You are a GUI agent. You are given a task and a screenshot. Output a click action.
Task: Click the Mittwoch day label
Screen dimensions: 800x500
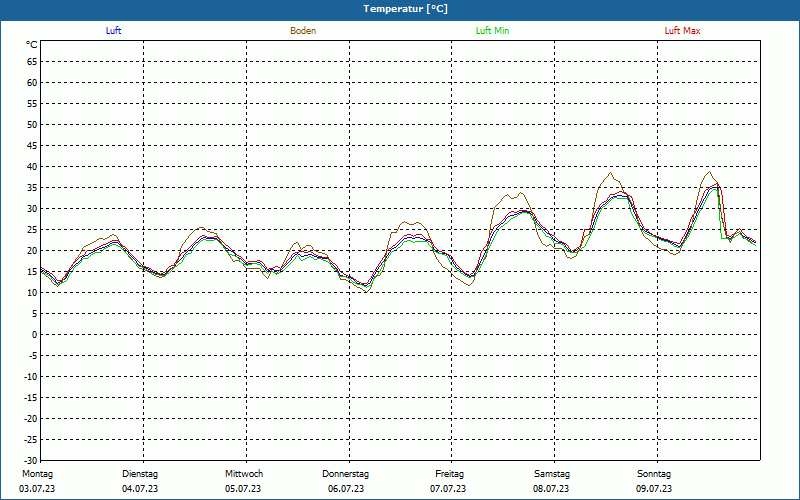point(244,474)
